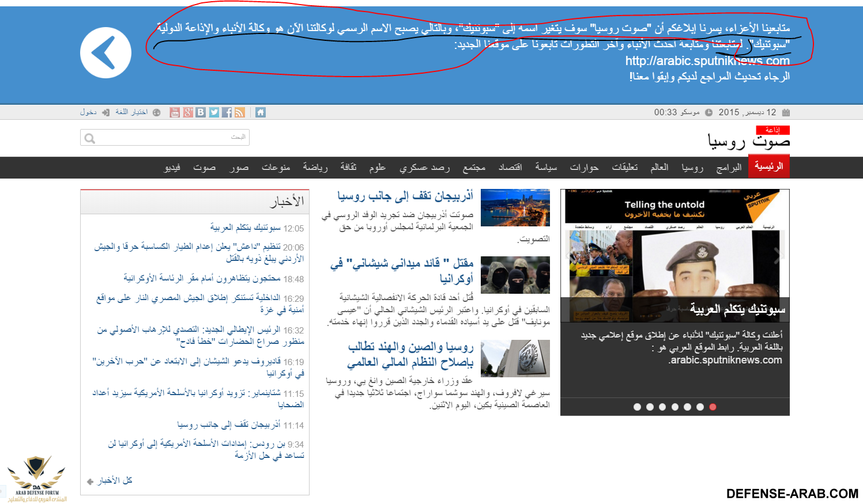Open the سياسة menu item

(x=546, y=167)
